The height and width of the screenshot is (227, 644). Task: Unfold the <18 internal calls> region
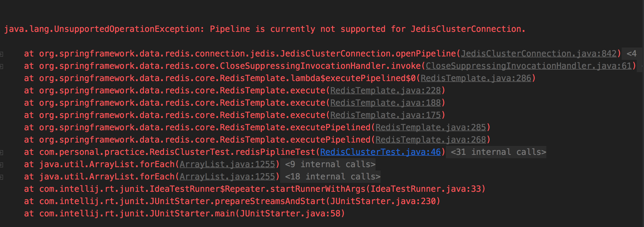click(x=332, y=177)
